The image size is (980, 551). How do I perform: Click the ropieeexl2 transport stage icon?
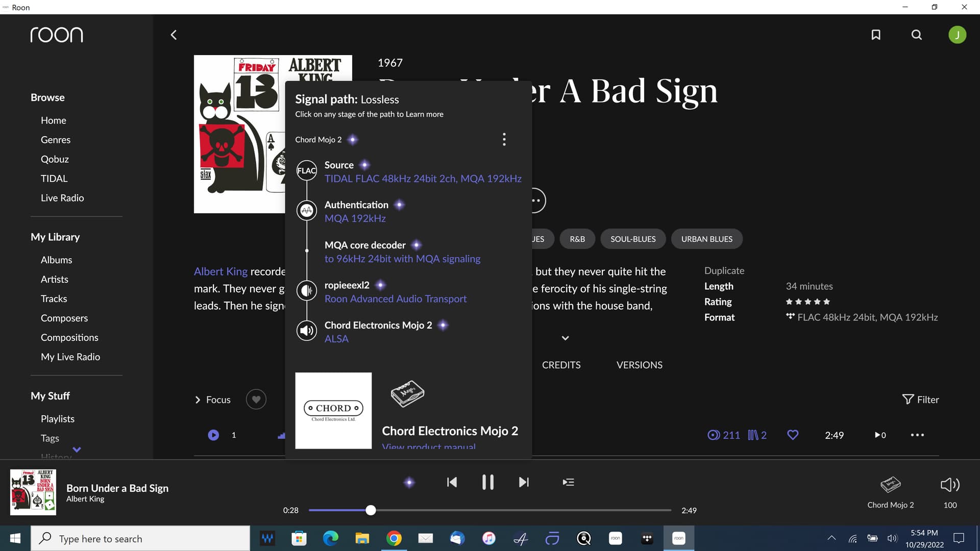click(307, 290)
